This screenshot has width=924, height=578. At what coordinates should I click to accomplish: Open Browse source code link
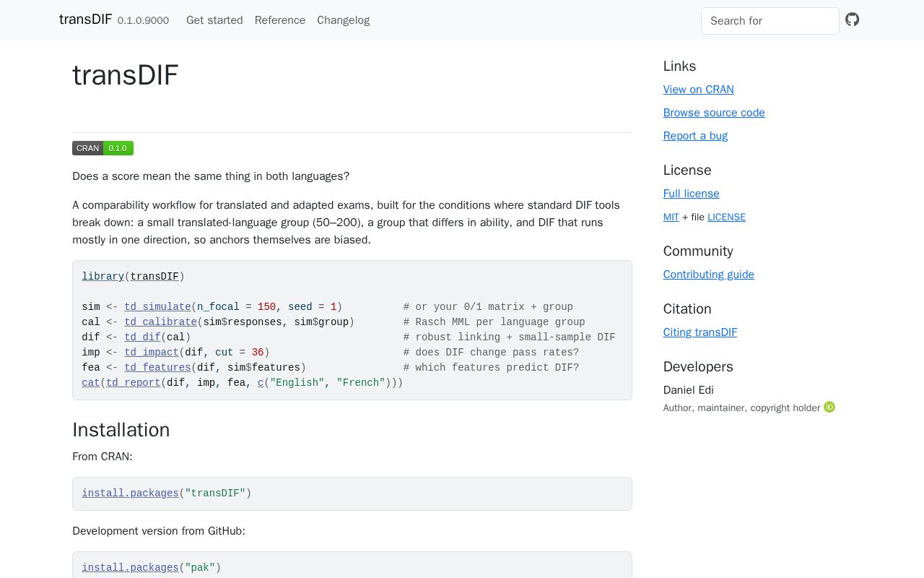tap(714, 113)
